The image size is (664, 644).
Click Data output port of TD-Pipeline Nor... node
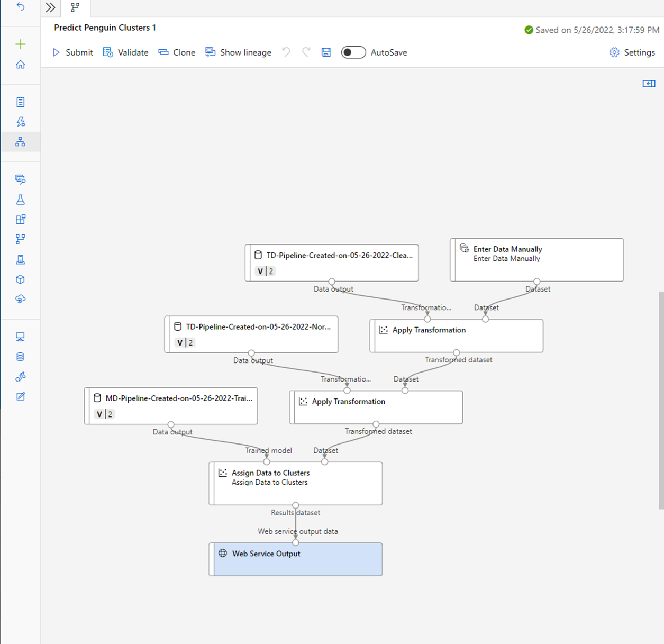pos(251,353)
